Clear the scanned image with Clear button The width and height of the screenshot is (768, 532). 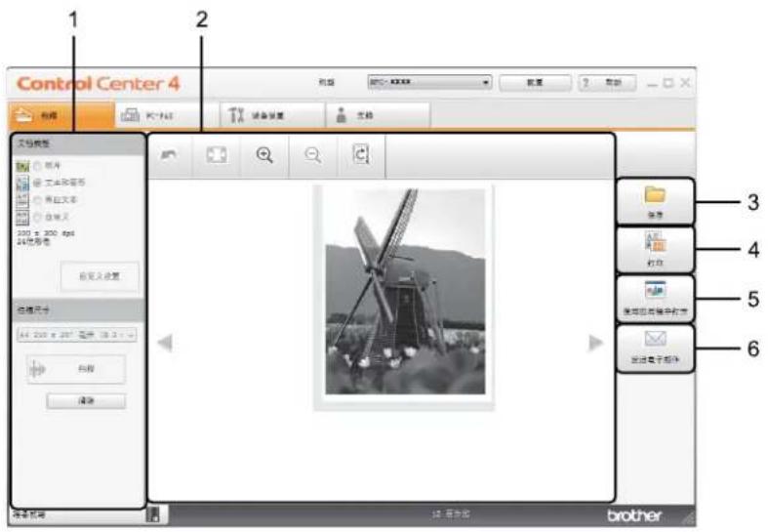coord(86,401)
